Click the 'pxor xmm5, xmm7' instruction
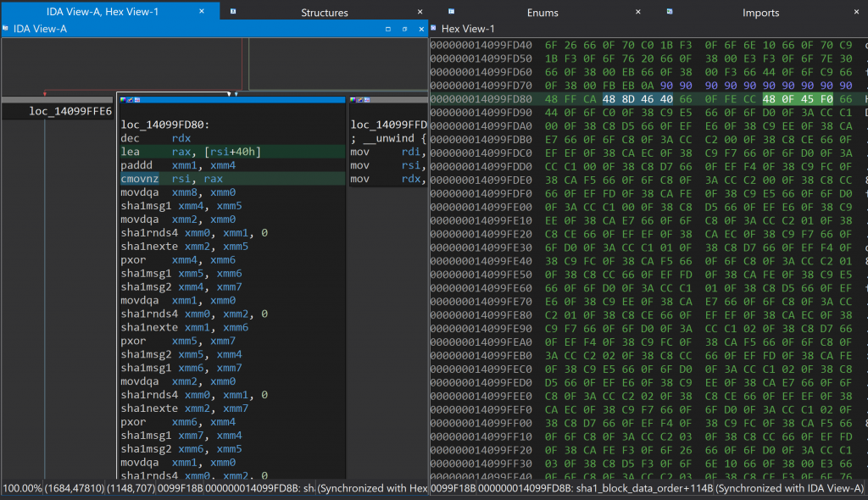This screenshot has height=500, width=868. coord(178,341)
